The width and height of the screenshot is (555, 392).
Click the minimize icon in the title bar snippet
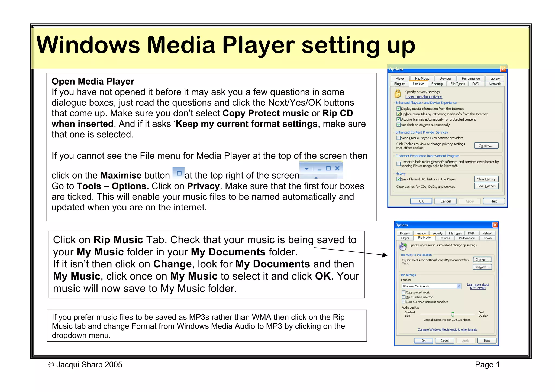(319, 169)
